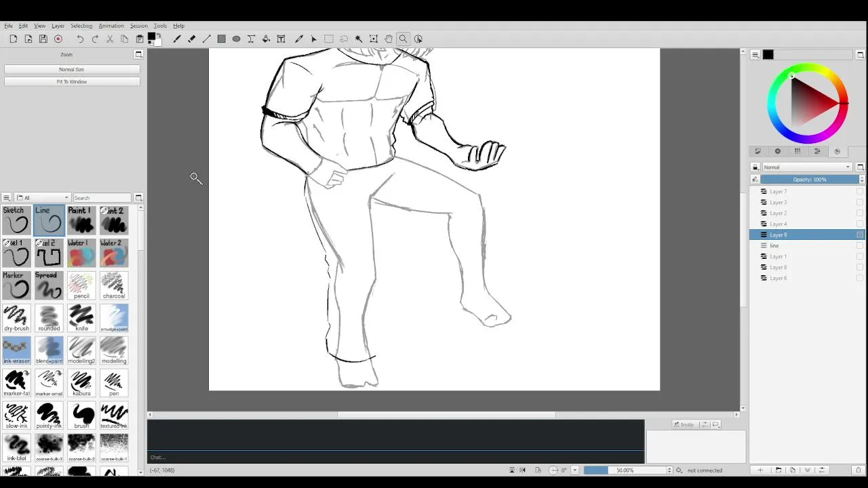Select Layer 9 in the layer list
This screenshot has width=868, height=488.
(x=807, y=235)
